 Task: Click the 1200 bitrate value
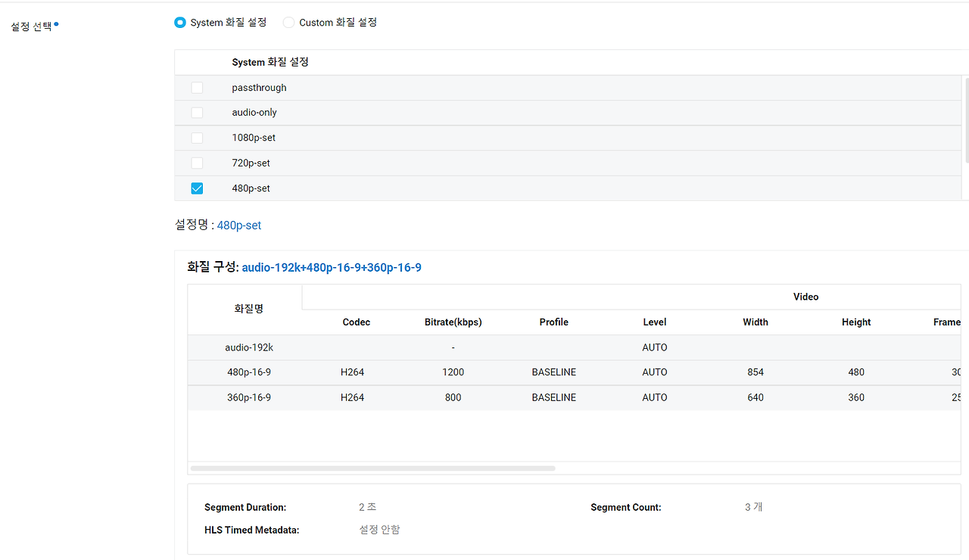tap(453, 372)
